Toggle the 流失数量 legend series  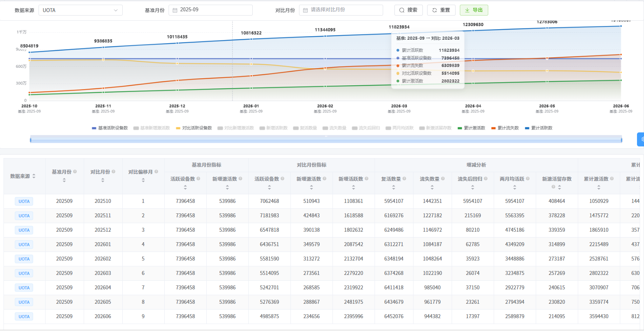pos(334,128)
